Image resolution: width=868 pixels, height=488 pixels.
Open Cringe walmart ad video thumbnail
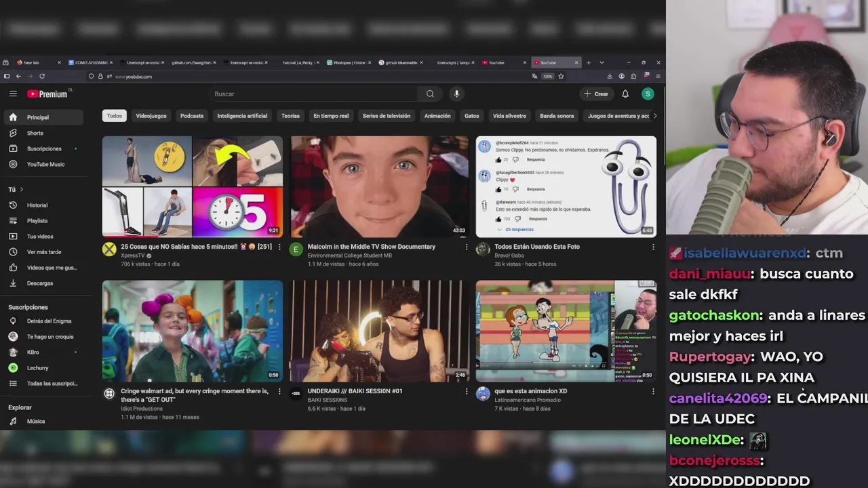[x=193, y=331]
